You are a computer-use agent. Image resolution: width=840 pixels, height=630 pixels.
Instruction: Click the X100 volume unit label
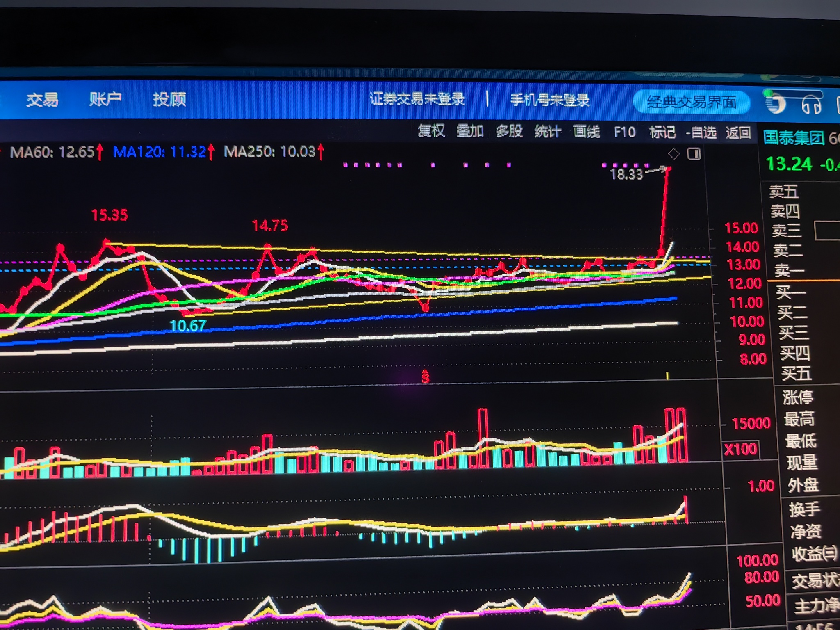[x=740, y=449]
